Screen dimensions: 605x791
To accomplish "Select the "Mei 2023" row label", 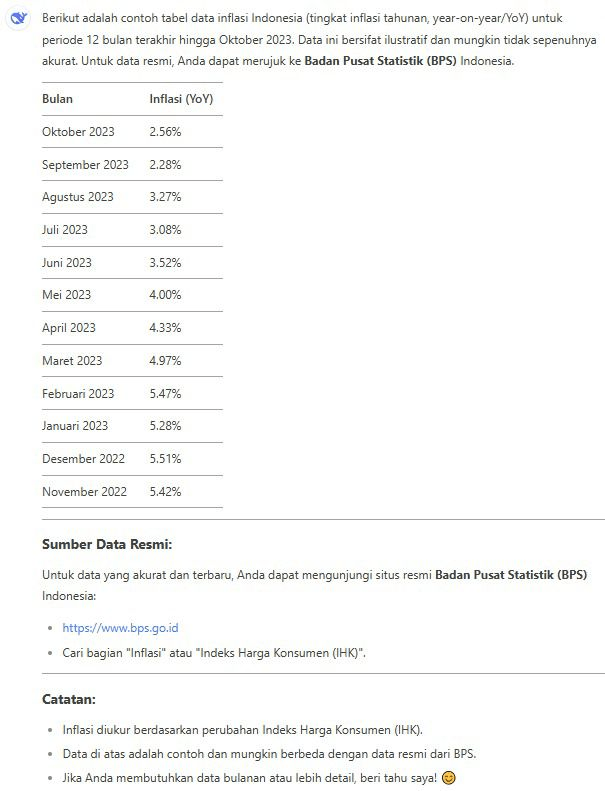I will 66,295.
